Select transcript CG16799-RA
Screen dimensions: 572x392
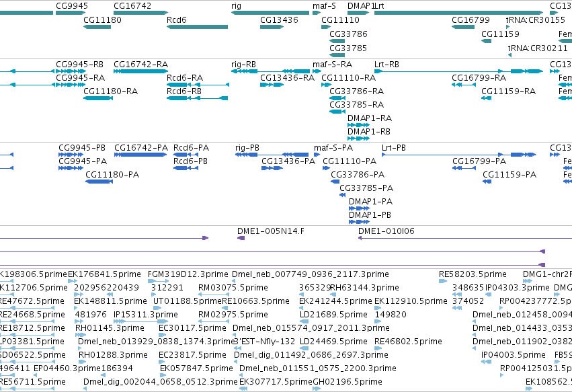pyautogui.click(x=479, y=78)
